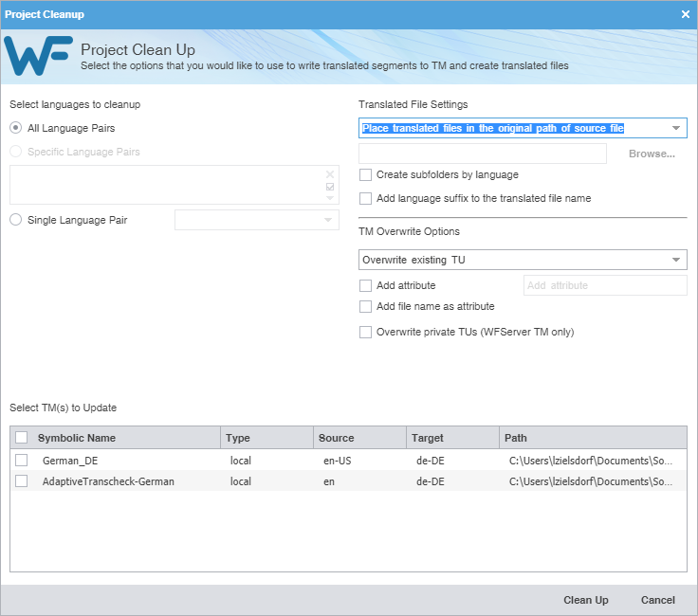
Task: Check the German_DE translation memory row
Action: [x=22, y=460]
